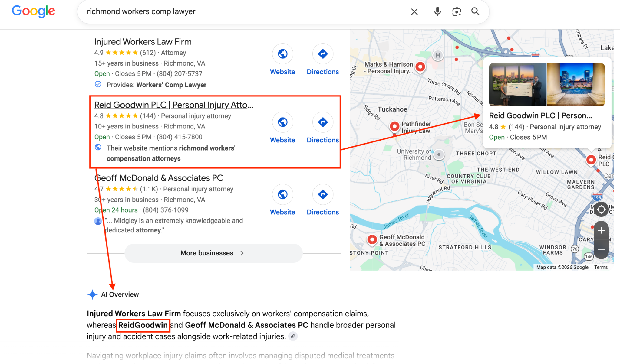Screen dimensions: 620x364
Task: Click Map data ©2026 Google text
Action: click(x=562, y=267)
